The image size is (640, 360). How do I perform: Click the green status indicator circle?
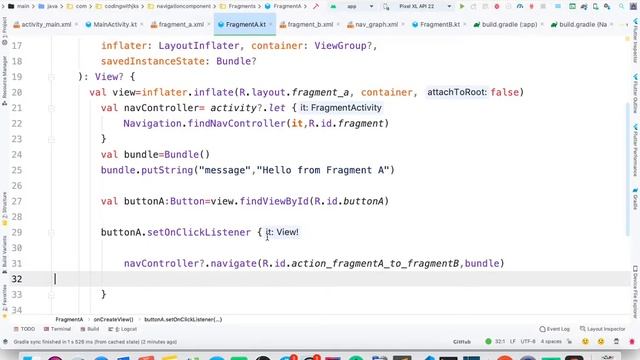tap(488, 341)
